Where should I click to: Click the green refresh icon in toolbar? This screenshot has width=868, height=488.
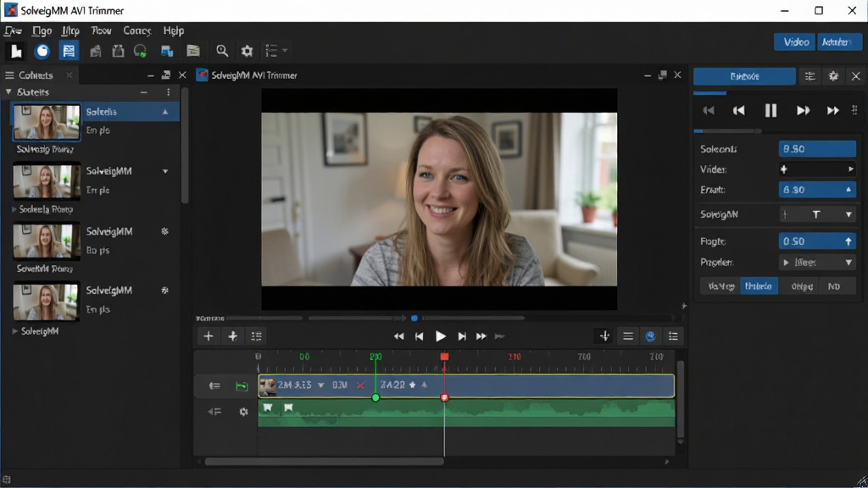140,51
